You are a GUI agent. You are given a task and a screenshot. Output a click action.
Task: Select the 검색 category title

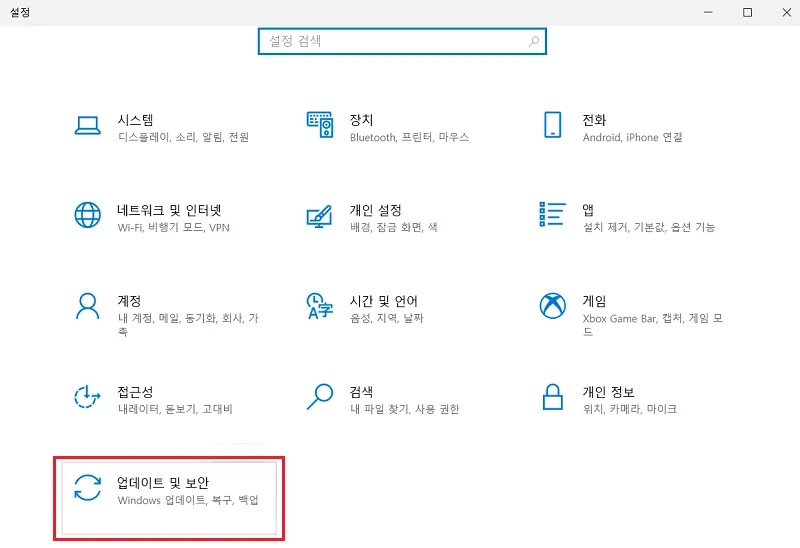[x=361, y=392]
